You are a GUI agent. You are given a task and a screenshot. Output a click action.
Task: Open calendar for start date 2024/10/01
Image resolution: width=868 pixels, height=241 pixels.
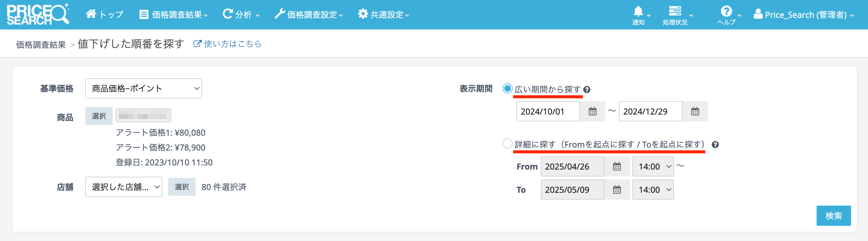(592, 111)
